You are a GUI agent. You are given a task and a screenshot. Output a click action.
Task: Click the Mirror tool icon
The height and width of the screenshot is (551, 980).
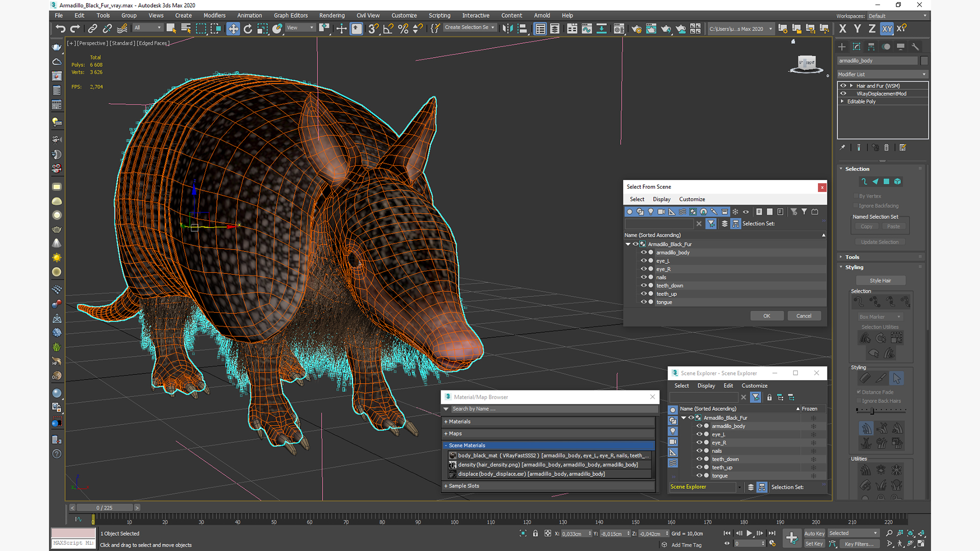pyautogui.click(x=507, y=29)
